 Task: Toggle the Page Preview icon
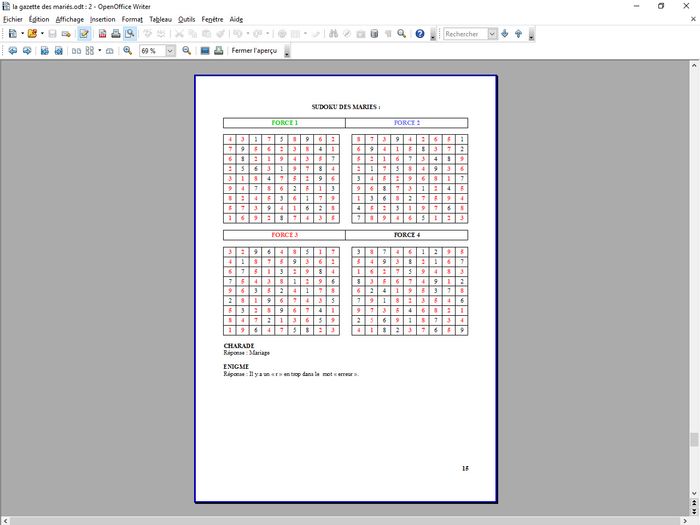tap(130, 33)
